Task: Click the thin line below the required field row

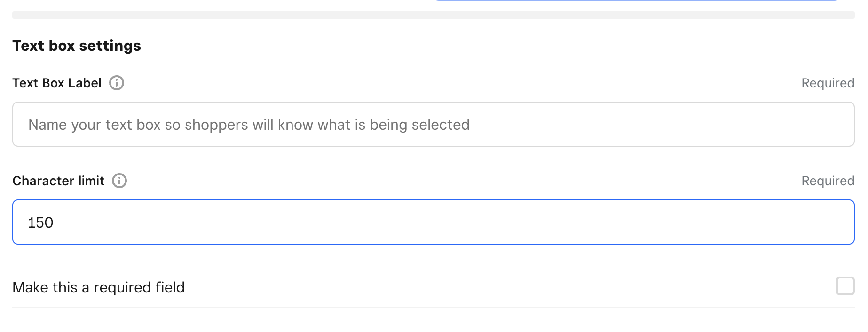Action: 433,307
